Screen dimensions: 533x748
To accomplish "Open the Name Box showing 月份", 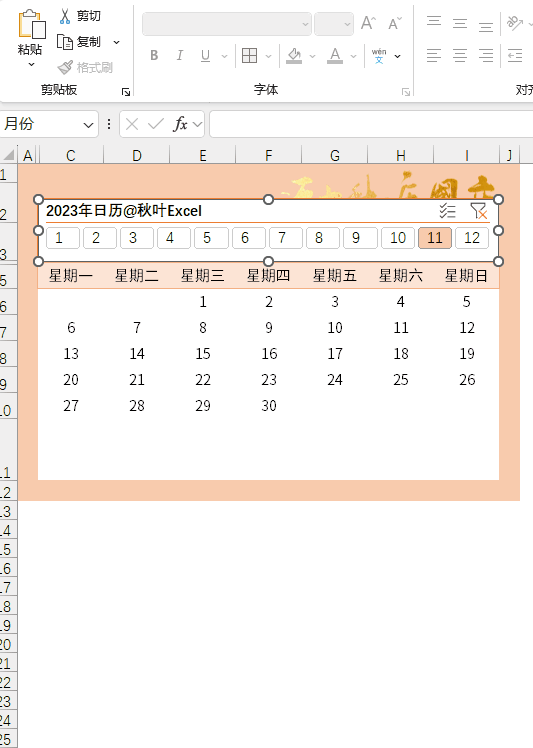I will pos(49,124).
